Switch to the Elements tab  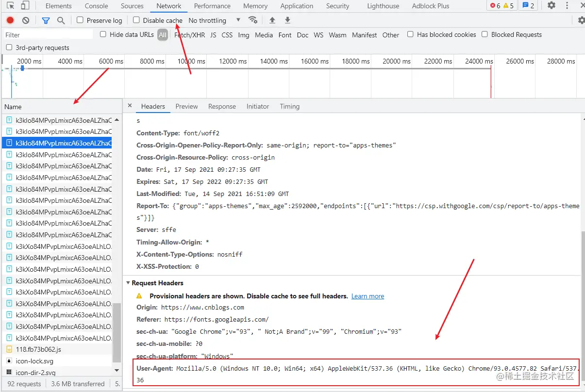click(58, 6)
